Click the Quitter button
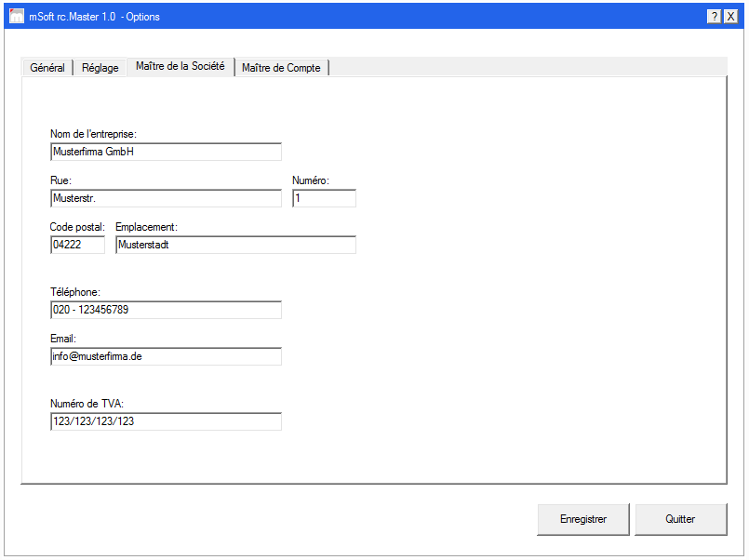749x560 pixels. point(680,519)
